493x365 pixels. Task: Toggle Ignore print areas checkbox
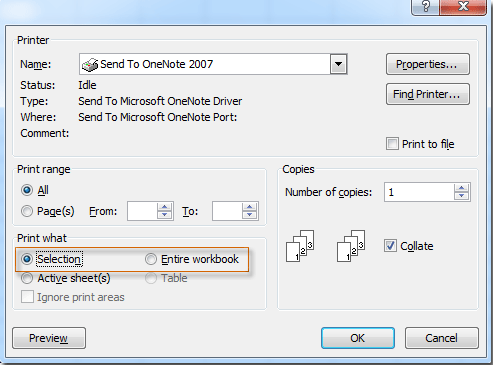tap(27, 297)
